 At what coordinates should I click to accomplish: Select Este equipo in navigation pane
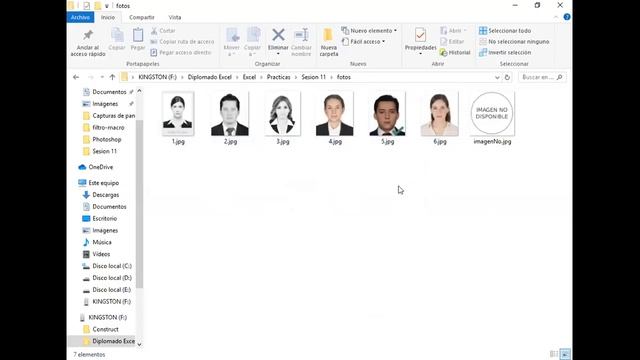tap(98, 183)
